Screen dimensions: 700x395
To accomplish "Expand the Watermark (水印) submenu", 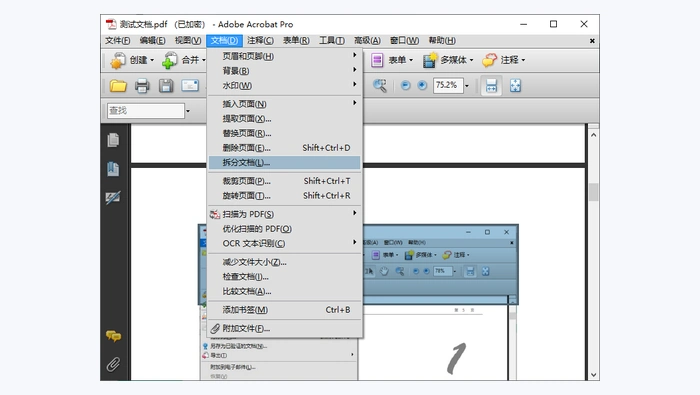I will [x=354, y=84].
